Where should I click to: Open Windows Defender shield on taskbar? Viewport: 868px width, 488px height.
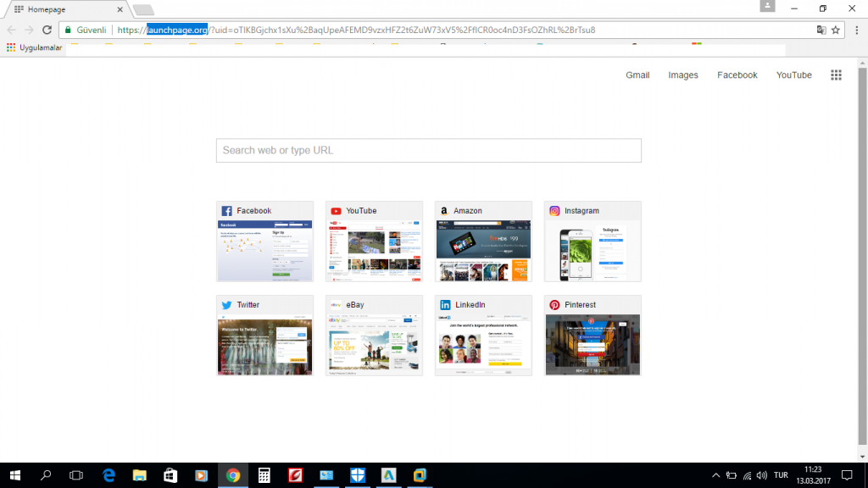pos(358,475)
